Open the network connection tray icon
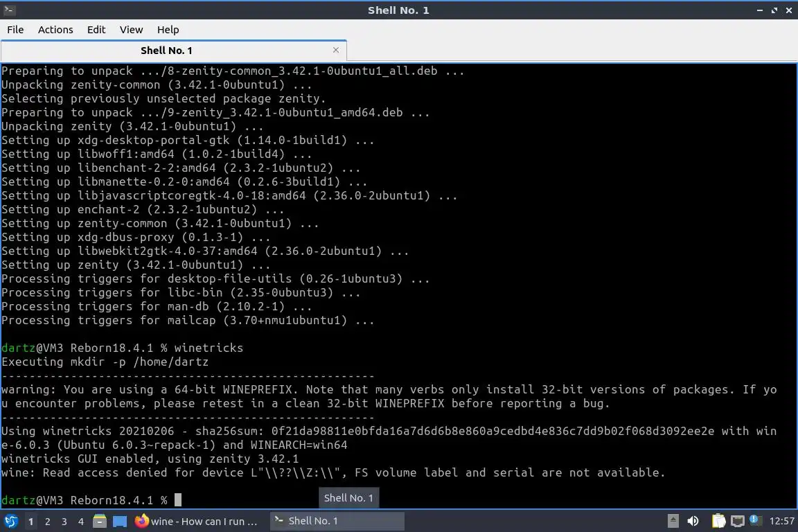The image size is (798, 532). click(738, 521)
